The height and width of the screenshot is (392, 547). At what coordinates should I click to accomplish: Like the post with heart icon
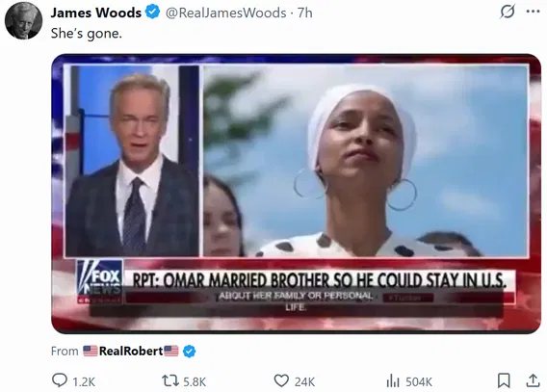[281, 381]
